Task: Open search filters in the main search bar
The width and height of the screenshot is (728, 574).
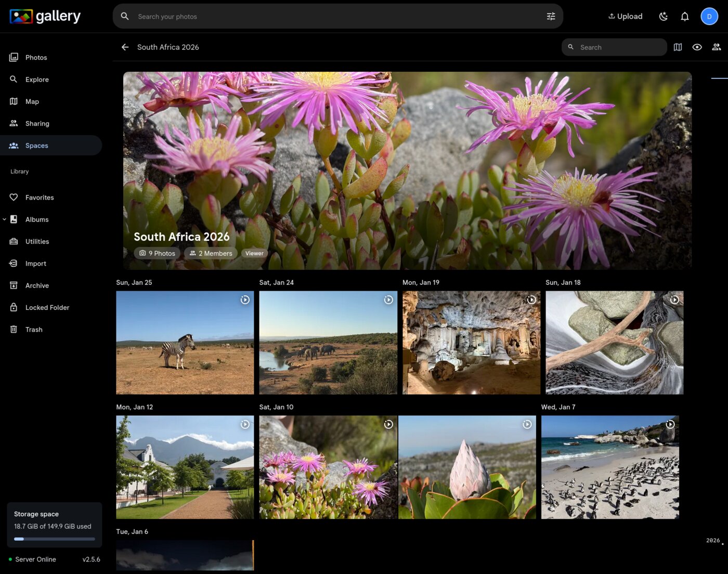Action: [551, 16]
